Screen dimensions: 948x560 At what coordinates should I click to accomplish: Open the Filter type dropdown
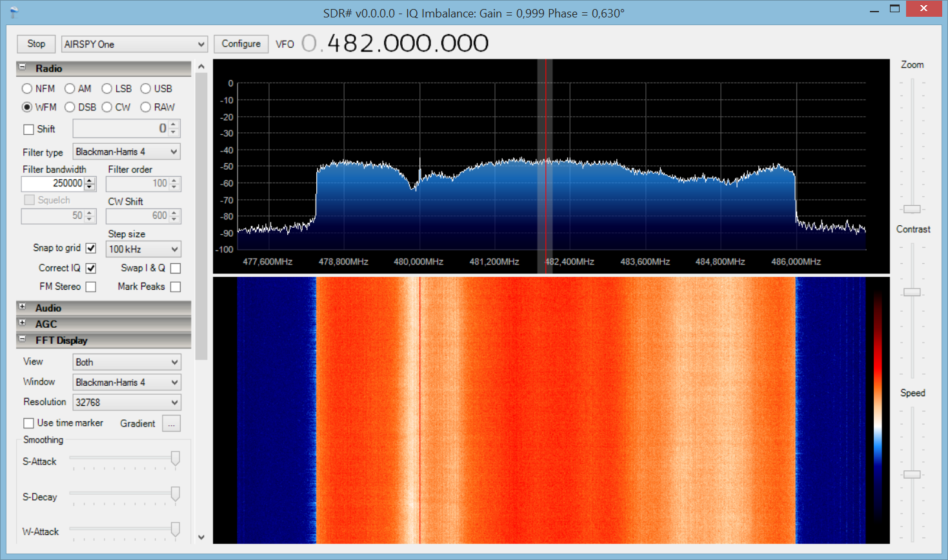[126, 152]
